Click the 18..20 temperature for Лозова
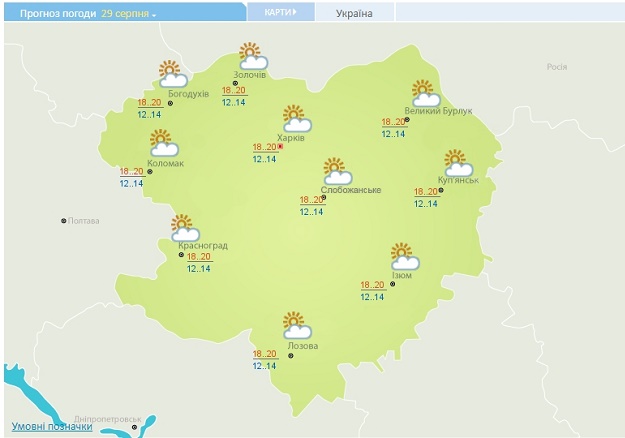 point(265,354)
